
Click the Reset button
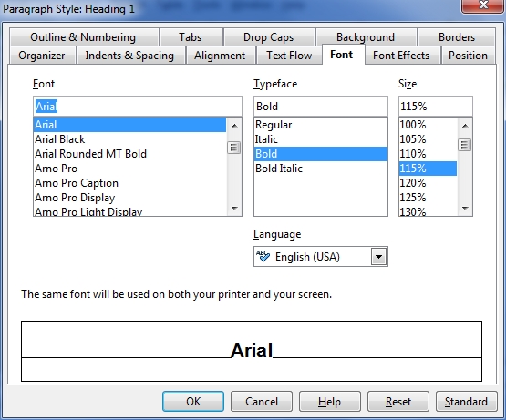tap(398, 401)
